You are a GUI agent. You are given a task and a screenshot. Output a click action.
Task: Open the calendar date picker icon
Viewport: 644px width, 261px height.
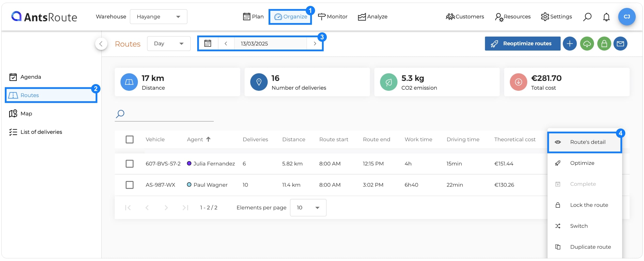tap(208, 43)
